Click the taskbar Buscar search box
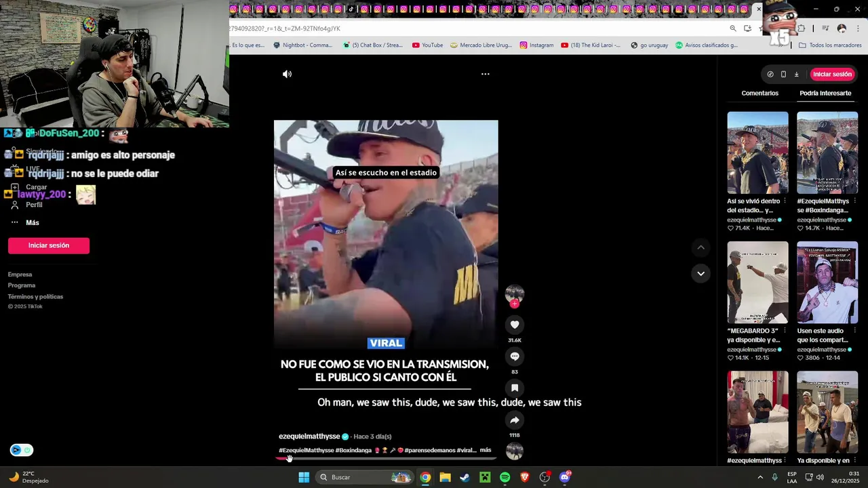This screenshot has height=488, width=868. [365, 477]
